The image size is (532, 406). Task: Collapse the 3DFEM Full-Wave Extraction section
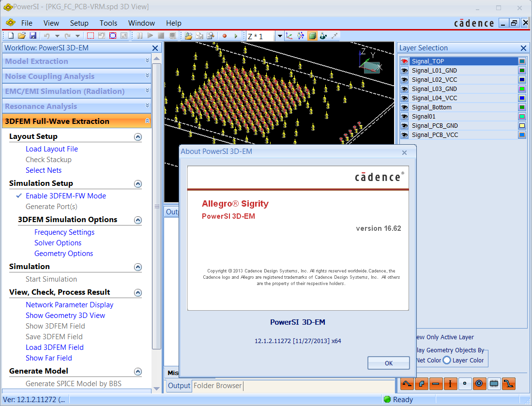[147, 121]
